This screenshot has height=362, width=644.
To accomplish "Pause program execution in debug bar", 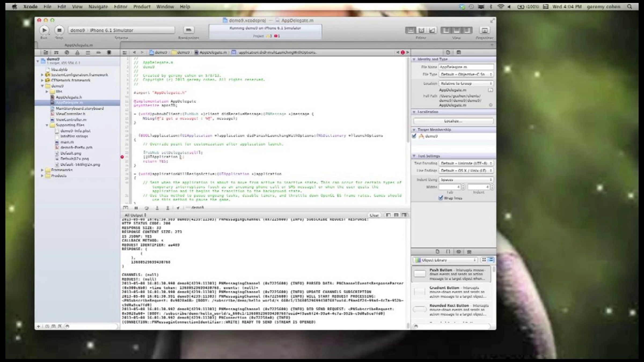I will coord(136,208).
